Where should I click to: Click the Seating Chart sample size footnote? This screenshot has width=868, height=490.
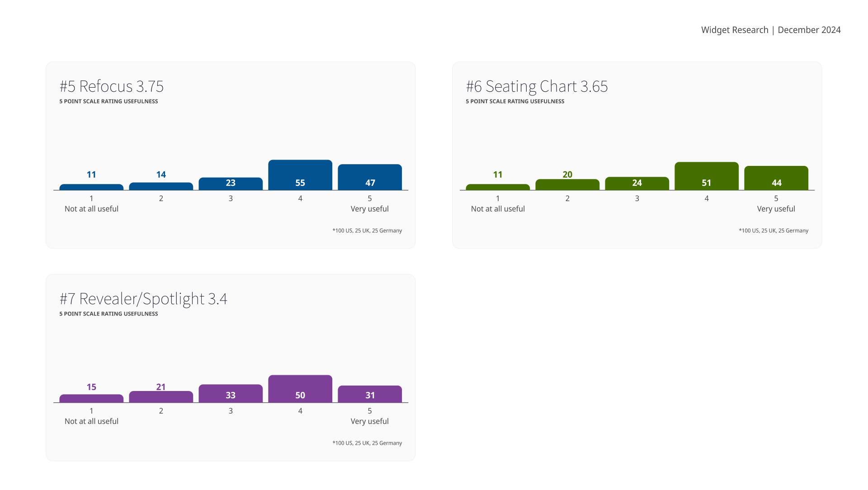pos(774,231)
